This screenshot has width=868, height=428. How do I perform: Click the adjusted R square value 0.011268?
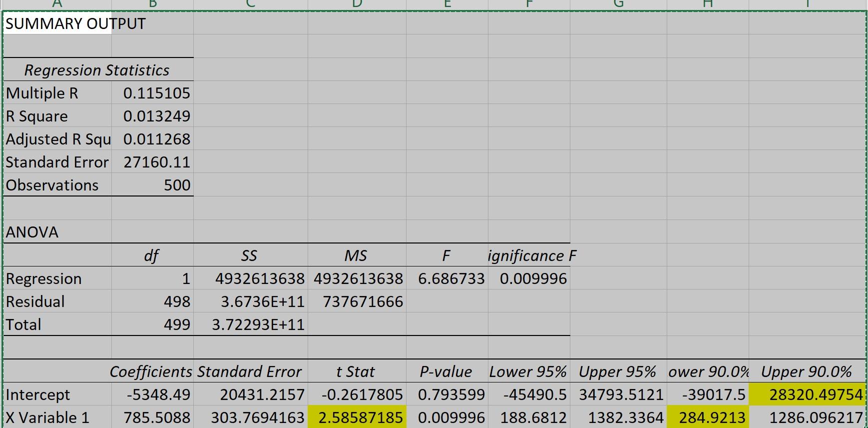pyautogui.click(x=152, y=138)
